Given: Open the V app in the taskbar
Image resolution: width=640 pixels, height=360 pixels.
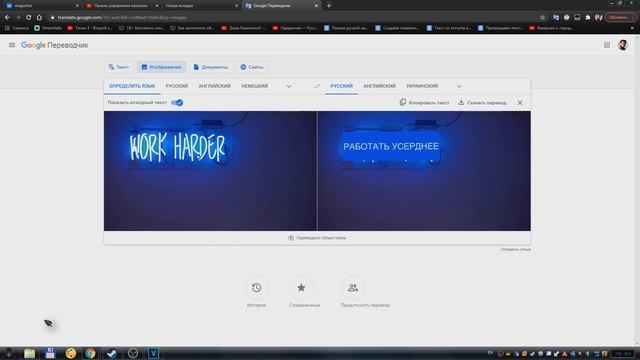Looking at the screenshot, I should click(x=153, y=353).
